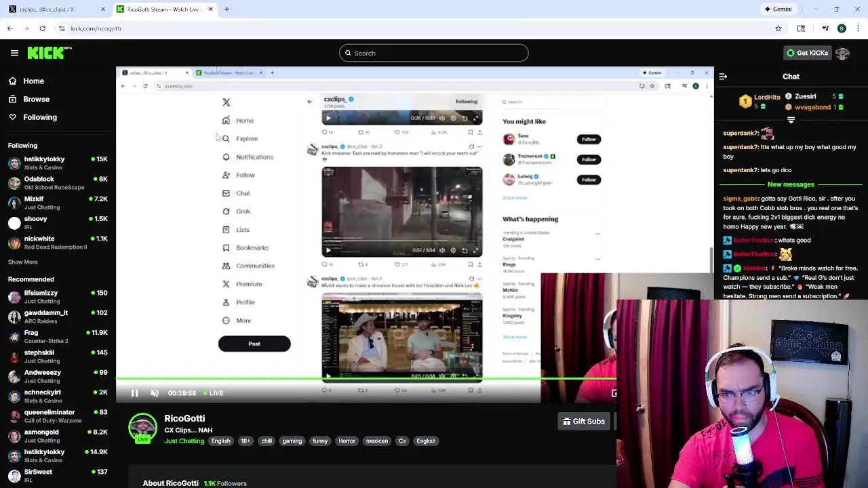Open the Just Chatting category link
Screen dimensions: 868x488
point(184,441)
